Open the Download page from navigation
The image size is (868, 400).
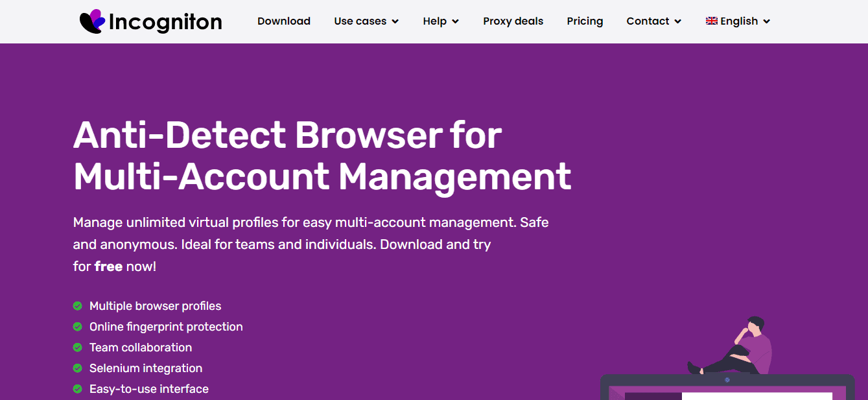coord(284,21)
